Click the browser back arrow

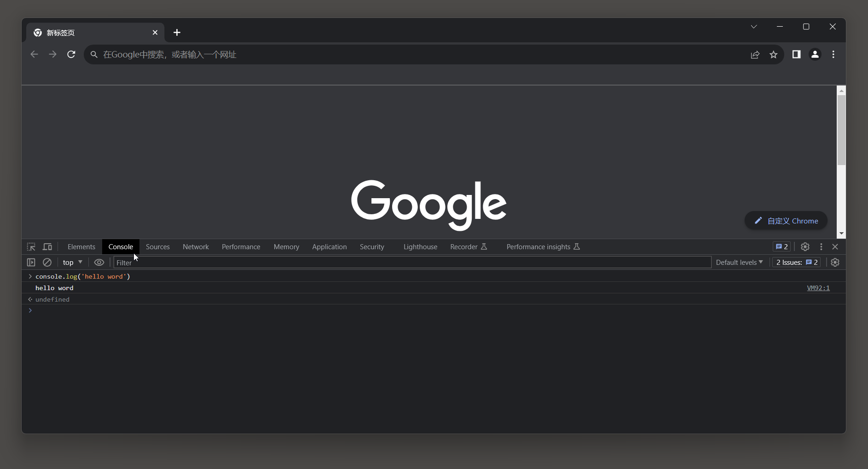click(34, 54)
